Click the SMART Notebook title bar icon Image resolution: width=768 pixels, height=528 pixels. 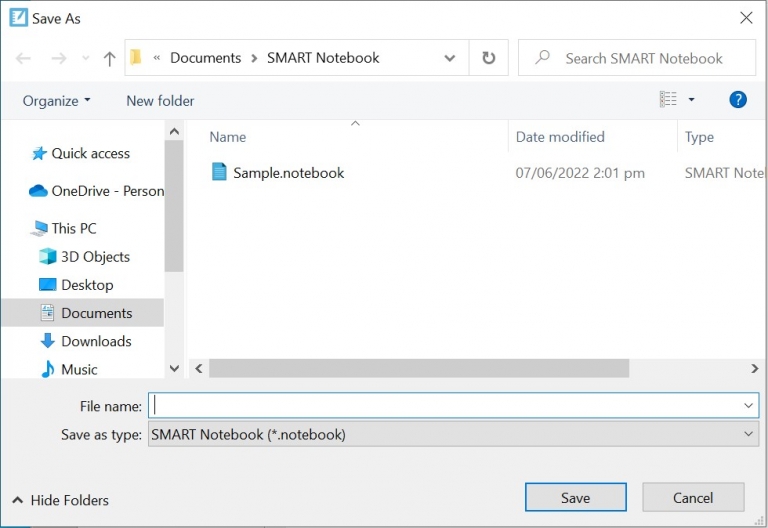point(19,18)
